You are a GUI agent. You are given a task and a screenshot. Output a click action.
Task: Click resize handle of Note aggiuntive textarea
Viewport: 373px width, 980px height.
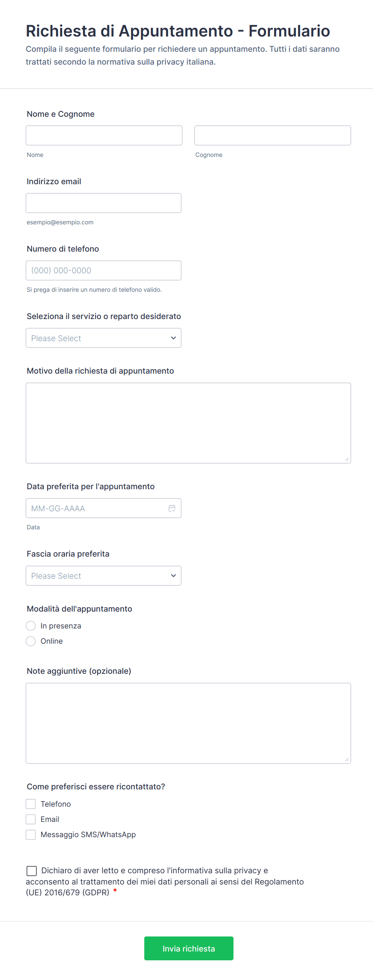click(347, 759)
